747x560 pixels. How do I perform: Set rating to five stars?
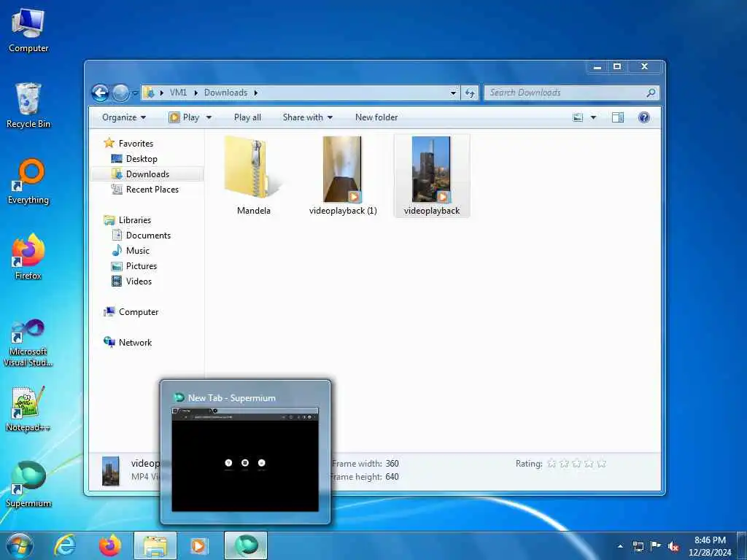(601, 463)
